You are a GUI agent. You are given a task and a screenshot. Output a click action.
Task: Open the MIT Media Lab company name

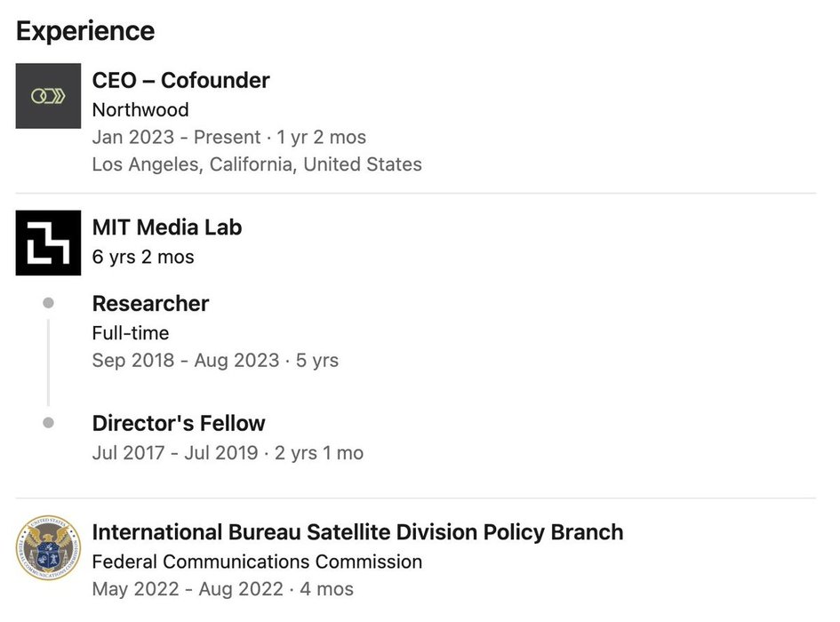tap(167, 227)
